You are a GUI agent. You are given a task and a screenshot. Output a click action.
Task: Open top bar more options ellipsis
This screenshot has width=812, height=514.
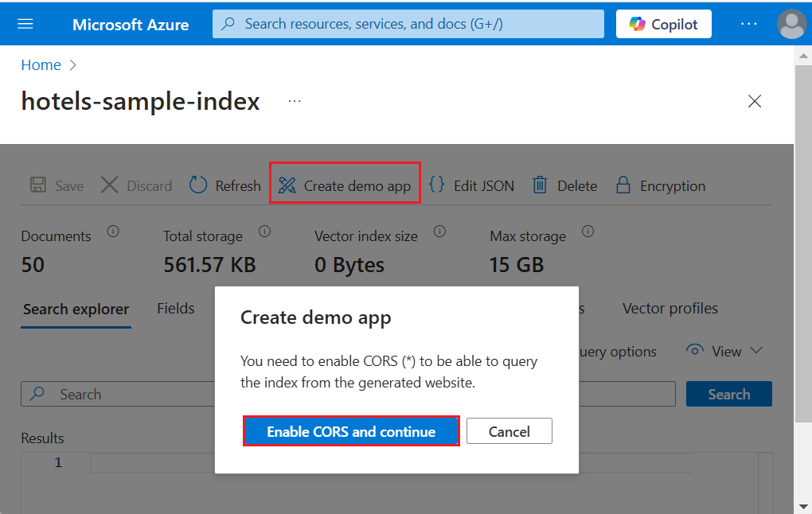748,24
